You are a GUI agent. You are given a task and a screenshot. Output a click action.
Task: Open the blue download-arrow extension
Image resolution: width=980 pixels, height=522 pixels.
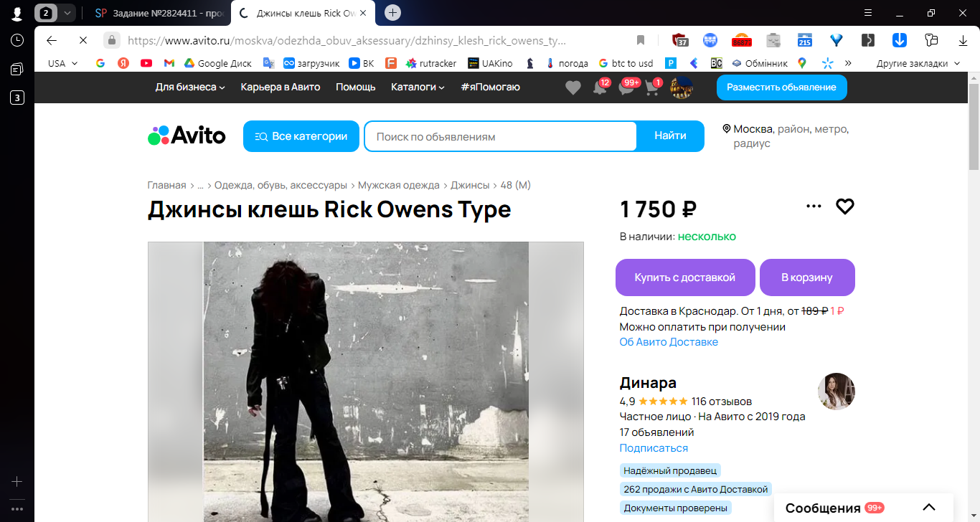900,40
